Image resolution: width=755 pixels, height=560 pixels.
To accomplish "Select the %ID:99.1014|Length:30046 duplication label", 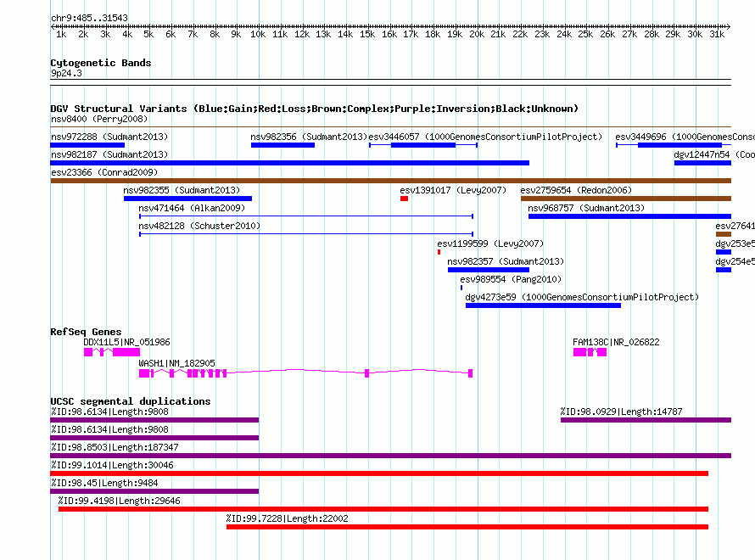I will 112,465.
